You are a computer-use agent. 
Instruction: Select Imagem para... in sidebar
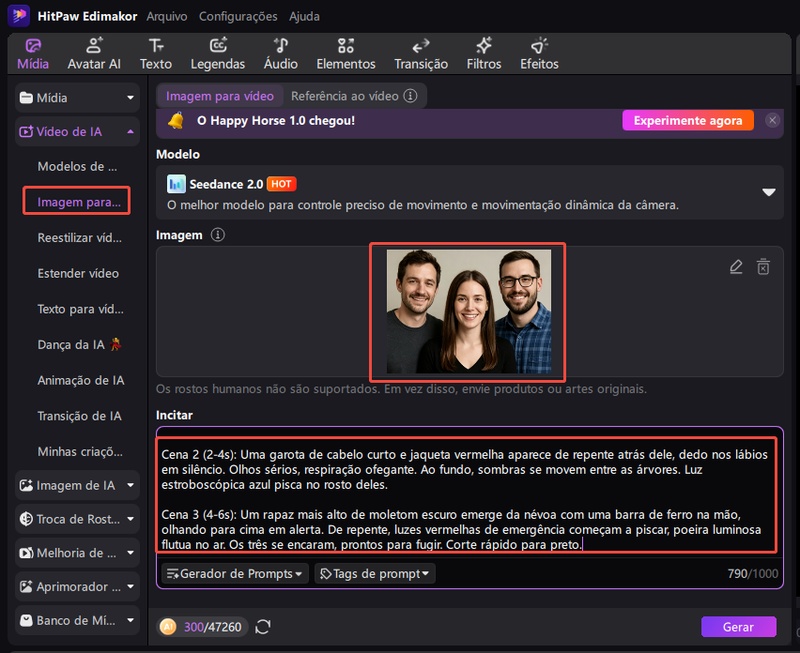[x=78, y=202]
